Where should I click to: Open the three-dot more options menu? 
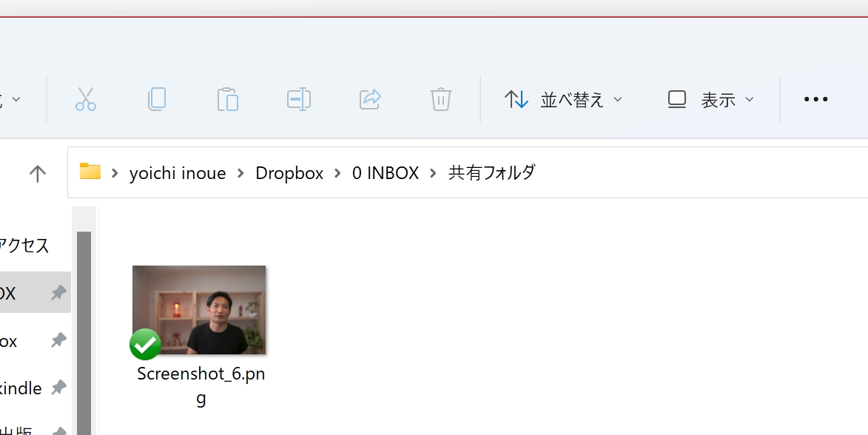pos(815,99)
